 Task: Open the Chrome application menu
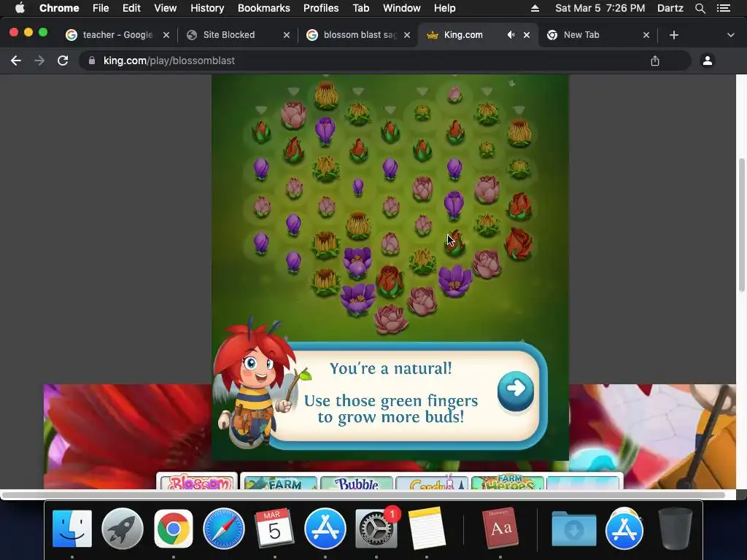(x=59, y=8)
